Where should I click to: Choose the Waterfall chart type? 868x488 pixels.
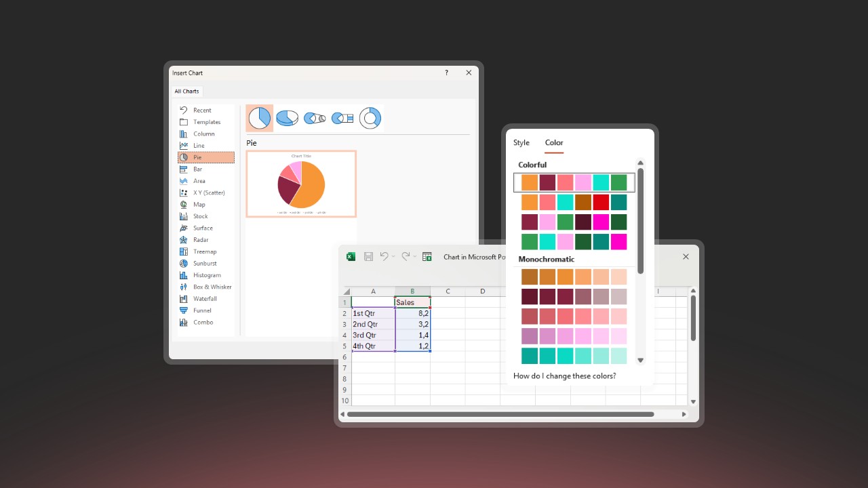[x=206, y=299]
